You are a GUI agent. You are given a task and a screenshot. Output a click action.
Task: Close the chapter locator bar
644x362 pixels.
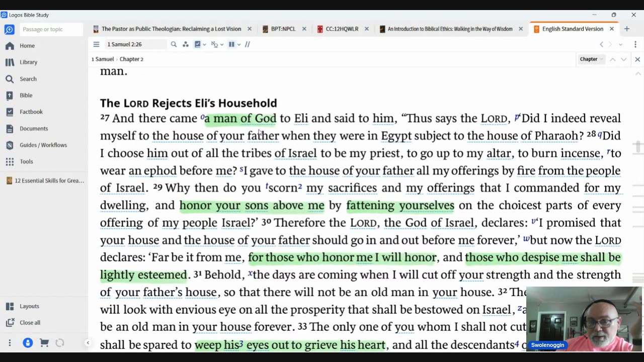pos(637,59)
